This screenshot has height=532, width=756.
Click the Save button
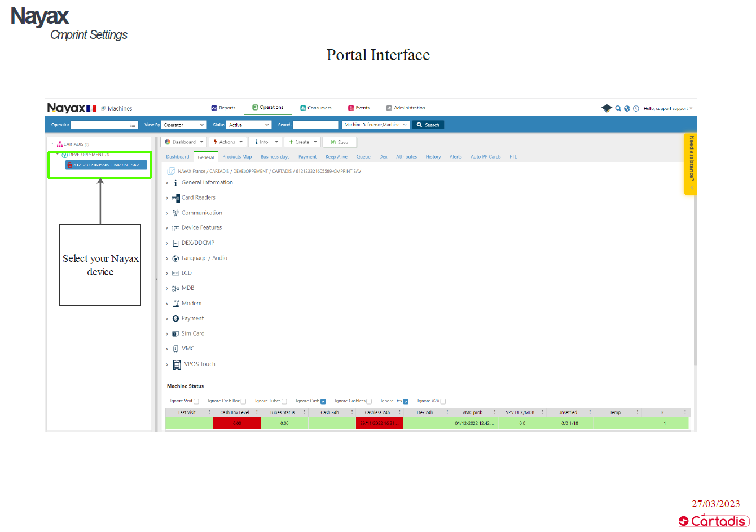[340, 142]
